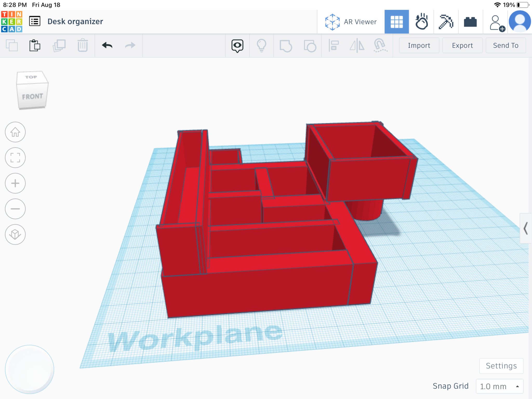This screenshot has height=399, width=532.
Task: Open the Bricks mode icon
Action: click(470, 22)
